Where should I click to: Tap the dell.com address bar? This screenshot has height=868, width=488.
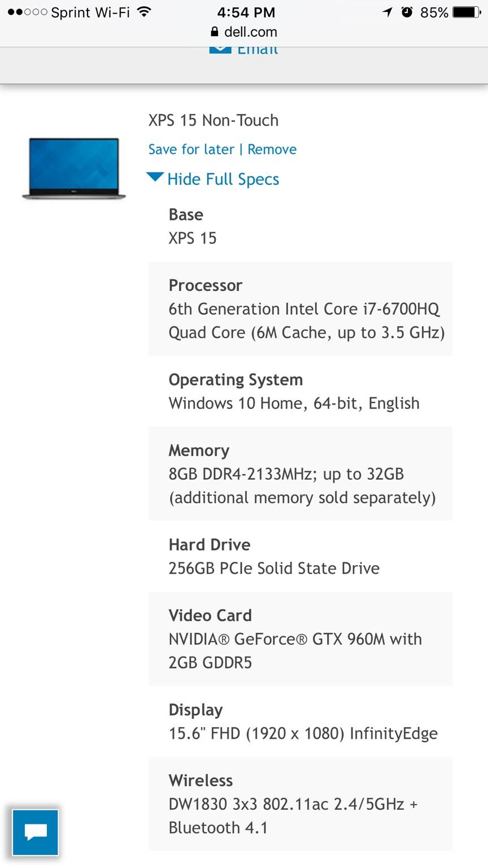[244, 32]
